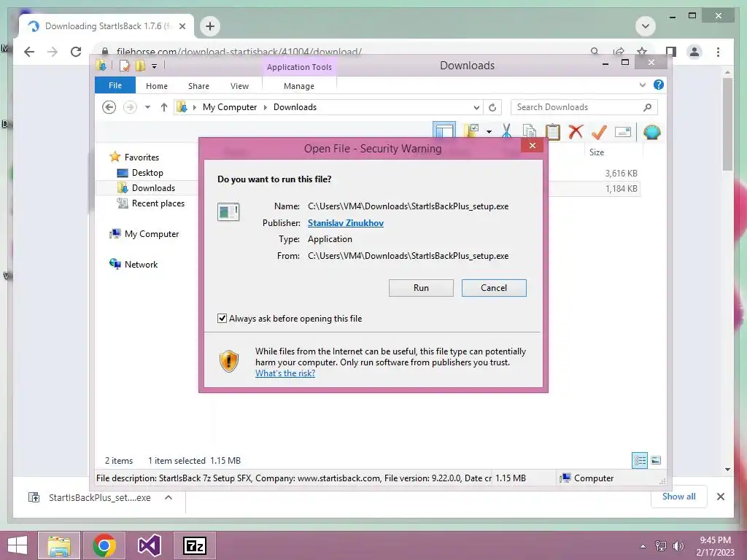Open the StartIsBackPlus download item menu arrow
Viewport: 747px width, 560px height.
pos(169,497)
